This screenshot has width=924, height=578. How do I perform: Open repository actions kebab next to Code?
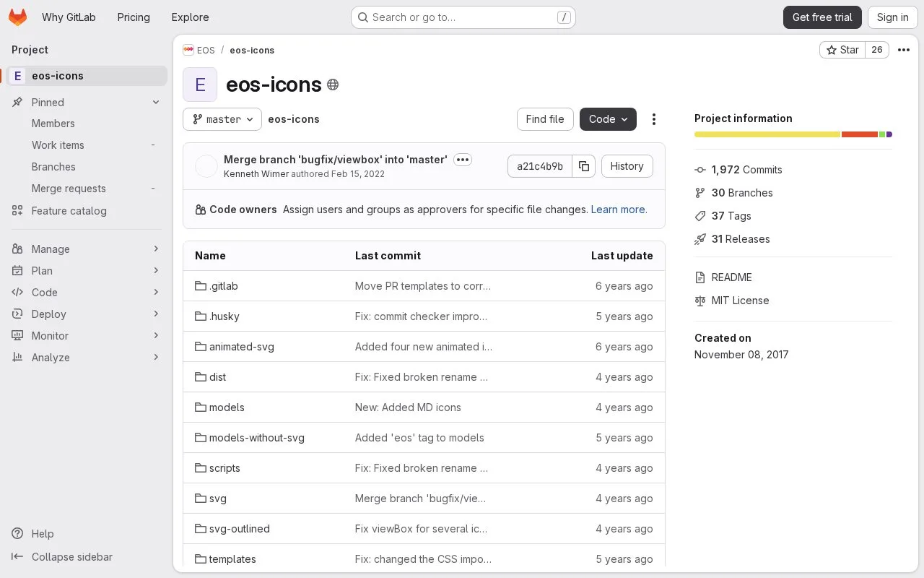[654, 119]
